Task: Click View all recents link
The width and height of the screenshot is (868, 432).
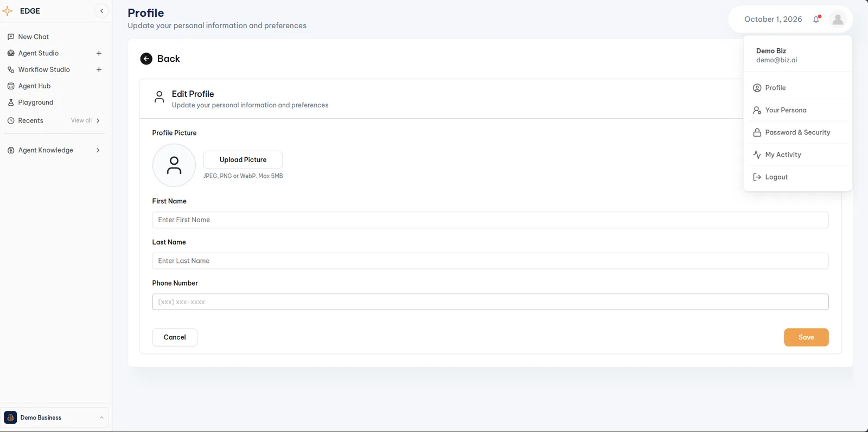Action: click(81, 120)
